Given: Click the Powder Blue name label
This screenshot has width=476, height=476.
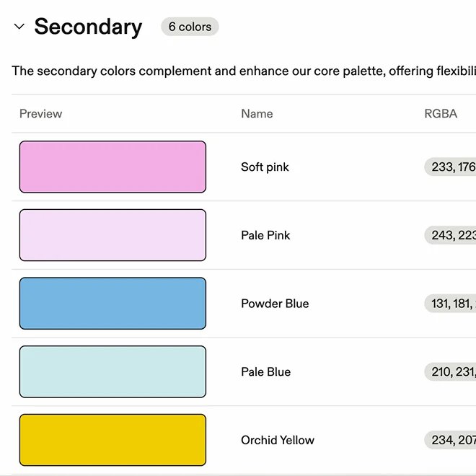Looking at the screenshot, I should click(275, 304).
